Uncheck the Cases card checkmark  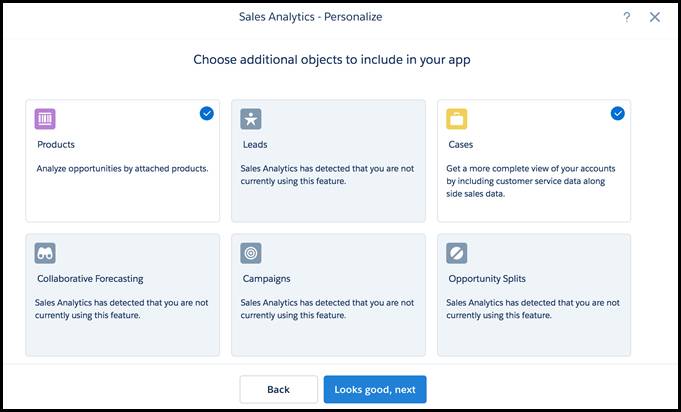(617, 113)
